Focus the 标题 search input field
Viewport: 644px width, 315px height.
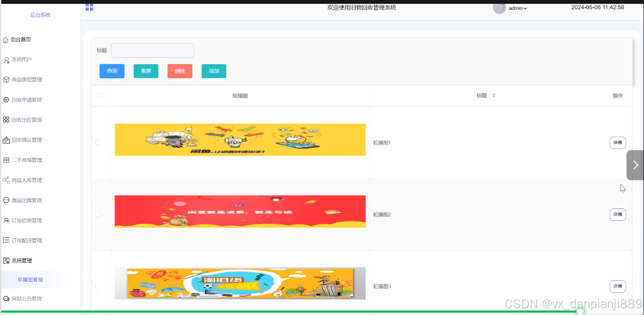coord(153,51)
